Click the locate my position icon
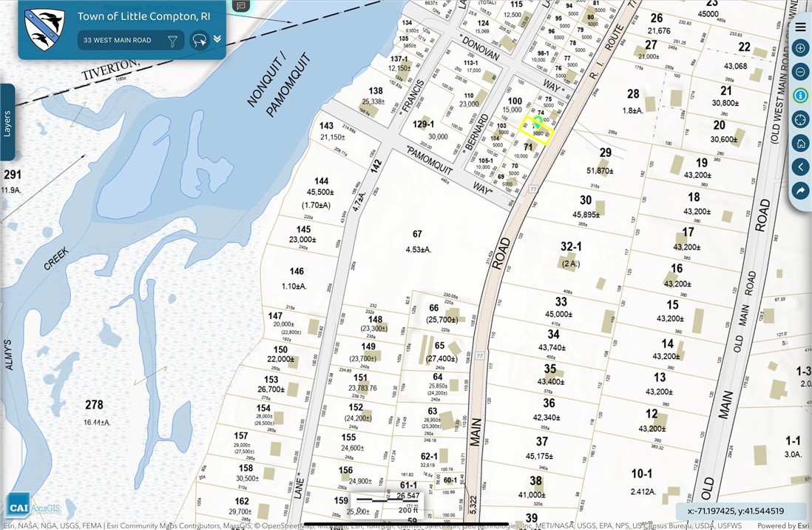The image size is (812, 530). tap(800, 119)
